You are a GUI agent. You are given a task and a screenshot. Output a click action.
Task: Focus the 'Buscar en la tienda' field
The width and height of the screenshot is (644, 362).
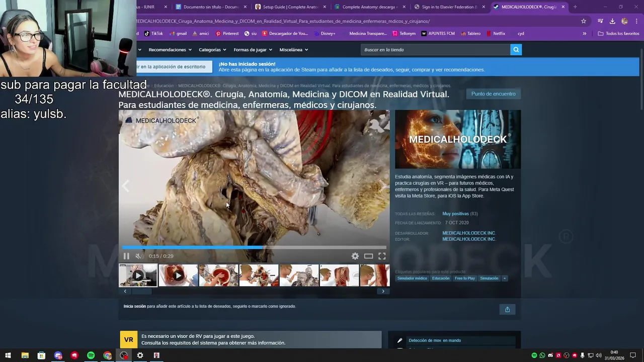click(x=435, y=50)
